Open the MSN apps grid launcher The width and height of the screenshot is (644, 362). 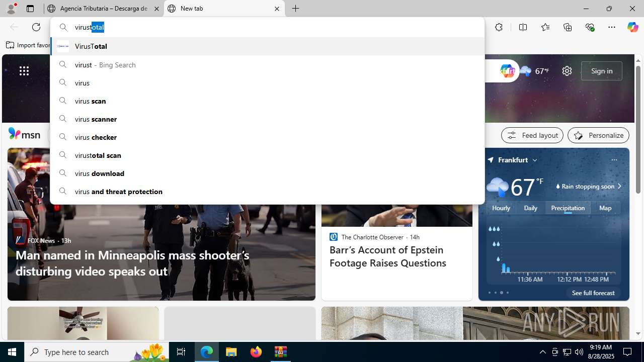point(24,71)
